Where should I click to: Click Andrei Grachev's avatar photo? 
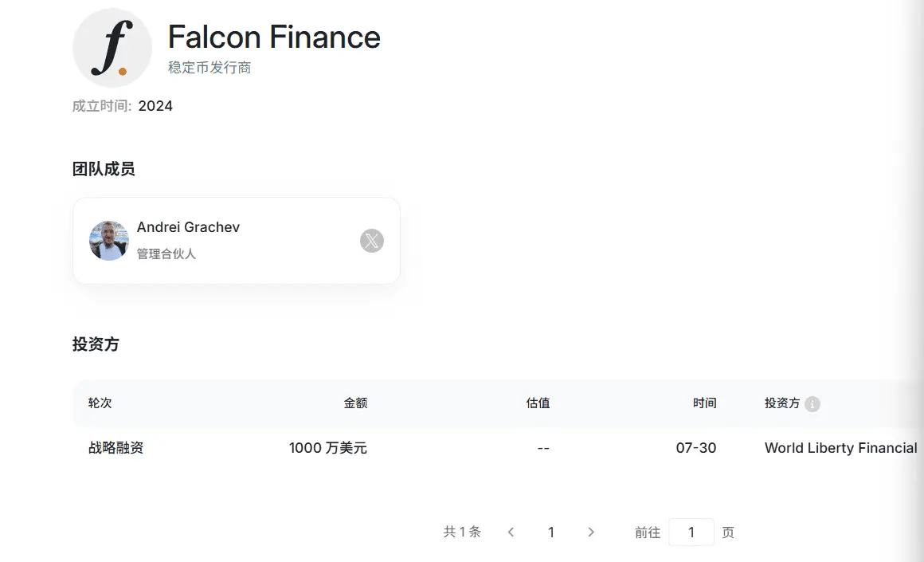point(109,241)
